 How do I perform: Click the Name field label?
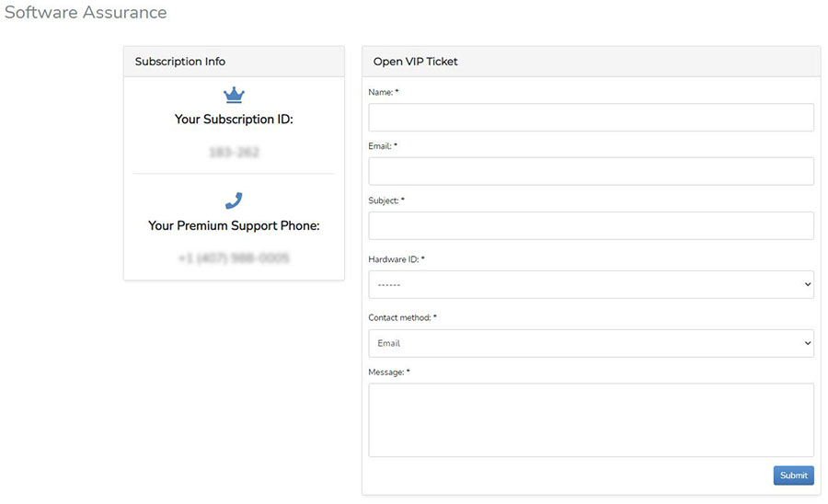[383, 92]
